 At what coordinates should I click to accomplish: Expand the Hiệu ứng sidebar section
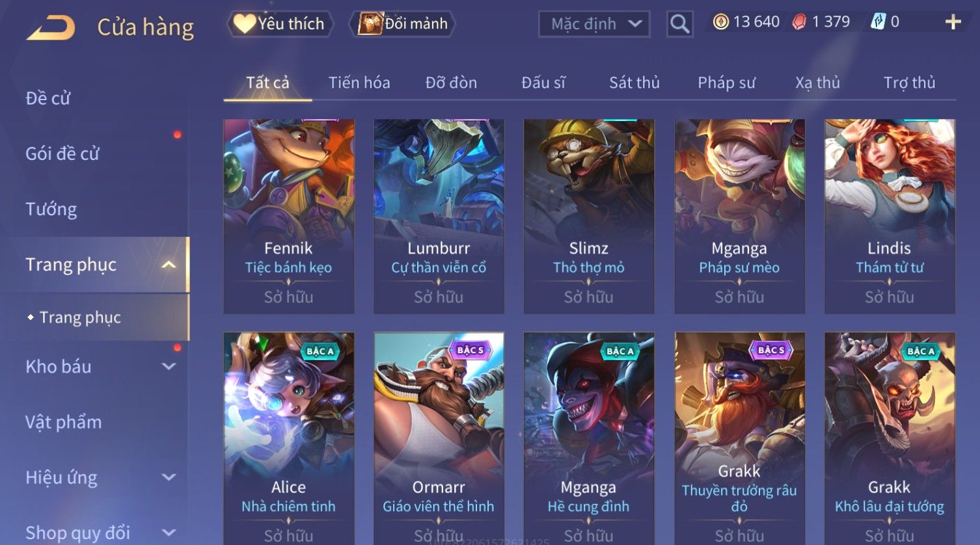[x=169, y=477]
